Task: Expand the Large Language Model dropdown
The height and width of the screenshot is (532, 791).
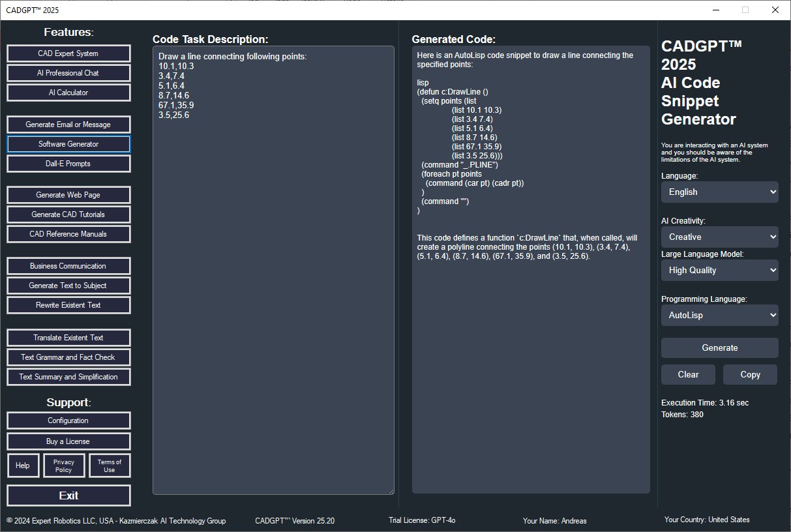Action: (x=720, y=271)
